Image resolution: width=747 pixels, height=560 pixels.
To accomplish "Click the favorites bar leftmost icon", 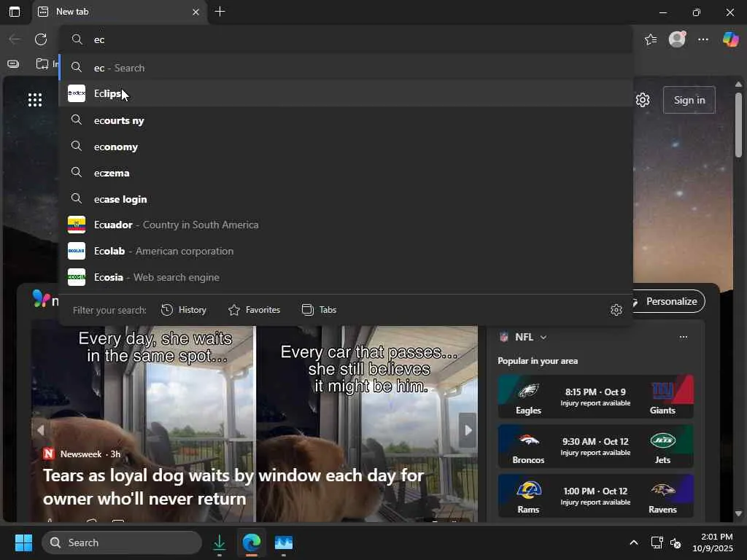I will point(13,64).
